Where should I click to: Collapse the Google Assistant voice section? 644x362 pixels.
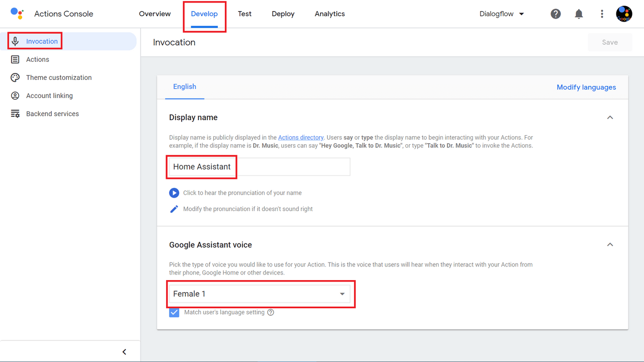coord(610,244)
